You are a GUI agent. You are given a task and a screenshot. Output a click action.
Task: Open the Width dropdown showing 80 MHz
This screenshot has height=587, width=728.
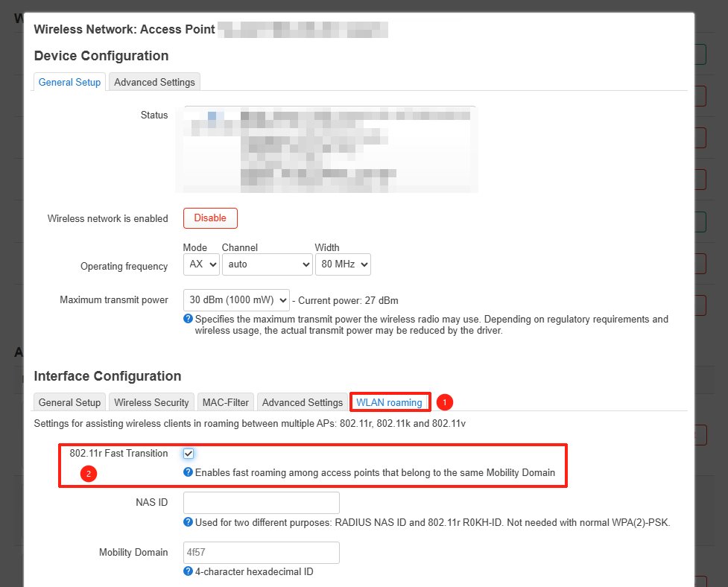pyautogui.click(x=343, y=264)
